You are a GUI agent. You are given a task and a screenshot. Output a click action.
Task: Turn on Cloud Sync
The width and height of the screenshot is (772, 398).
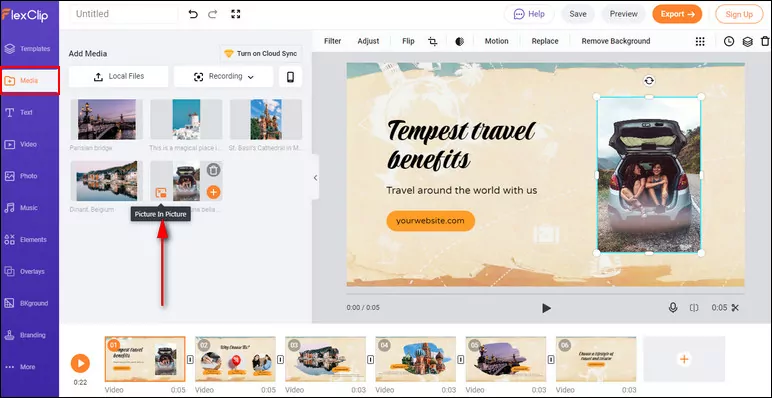point(260,53)
